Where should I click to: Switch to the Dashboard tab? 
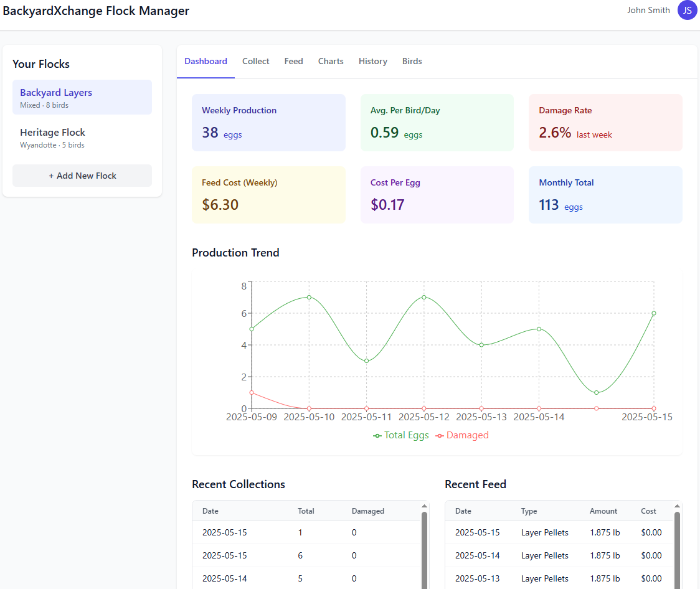(x=206, y=62)
